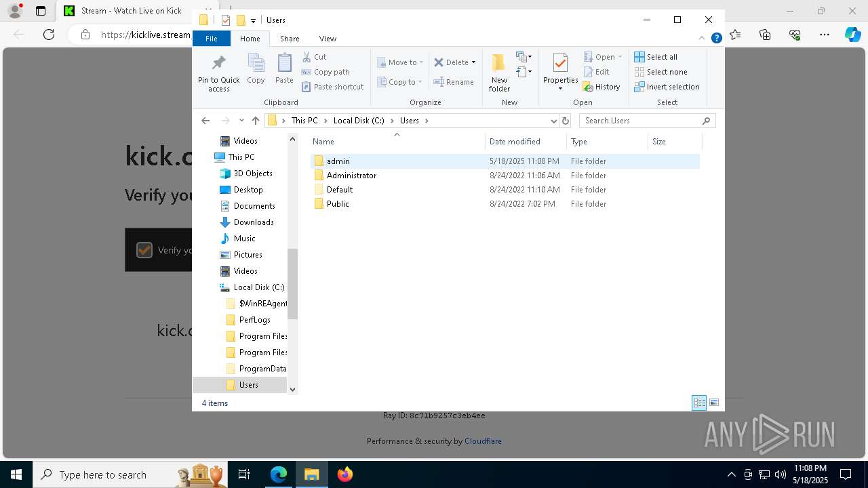Go back with the Explorer back arrow

pos(205,121)
